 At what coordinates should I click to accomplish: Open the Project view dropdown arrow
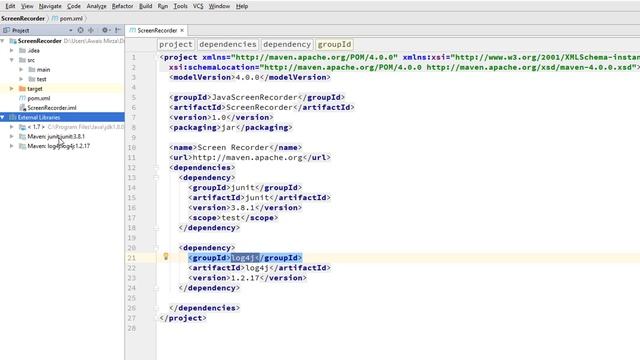point(71,31)
